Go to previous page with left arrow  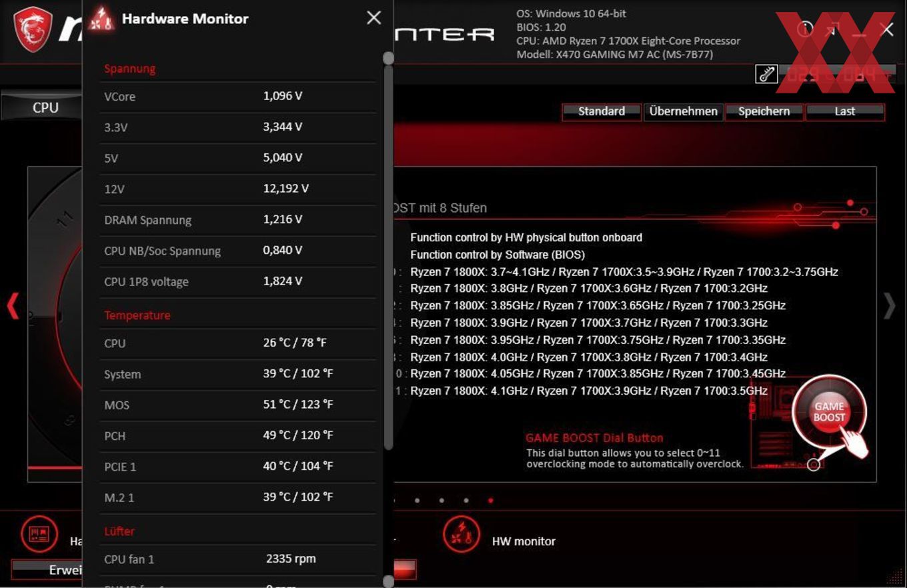point(13,306)
